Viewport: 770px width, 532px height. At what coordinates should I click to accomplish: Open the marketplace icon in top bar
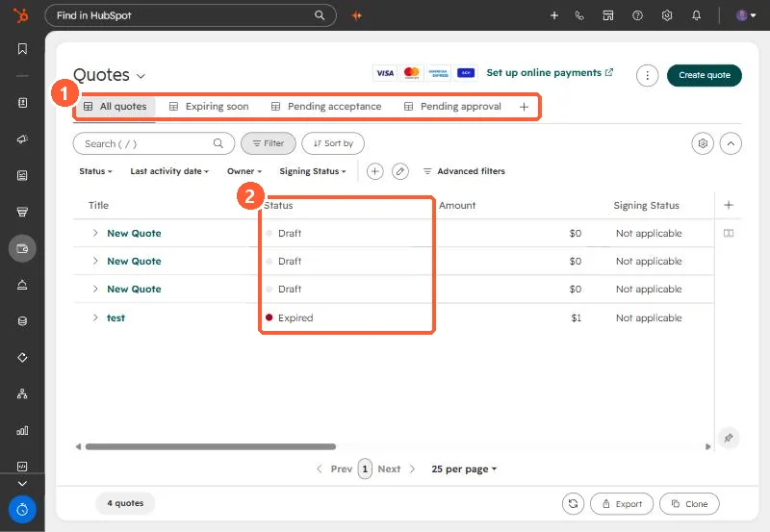pyautogui.click(x=608, y=15)
